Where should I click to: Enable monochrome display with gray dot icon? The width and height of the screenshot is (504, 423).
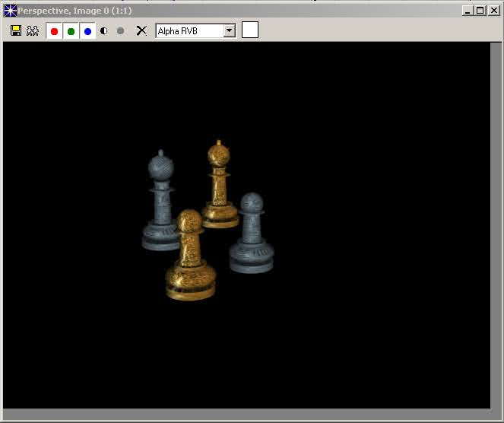(120, 31)
